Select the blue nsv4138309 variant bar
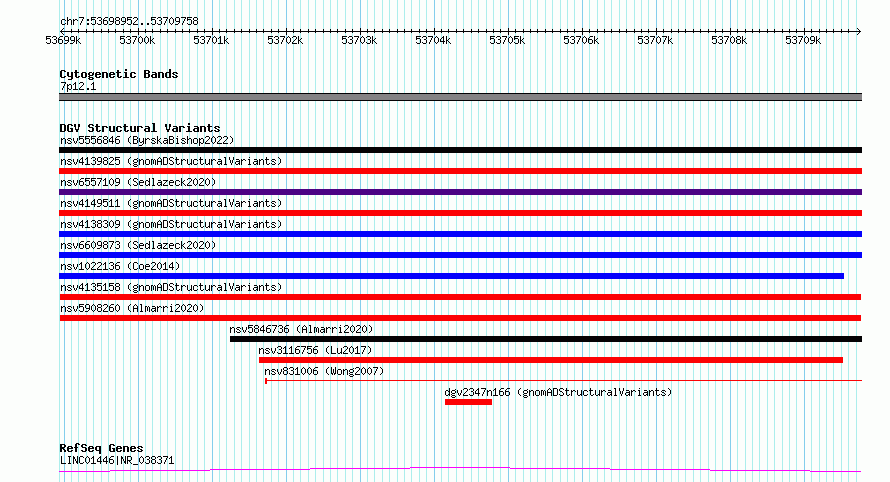This screenshot has width=890, height=482. 460,234
